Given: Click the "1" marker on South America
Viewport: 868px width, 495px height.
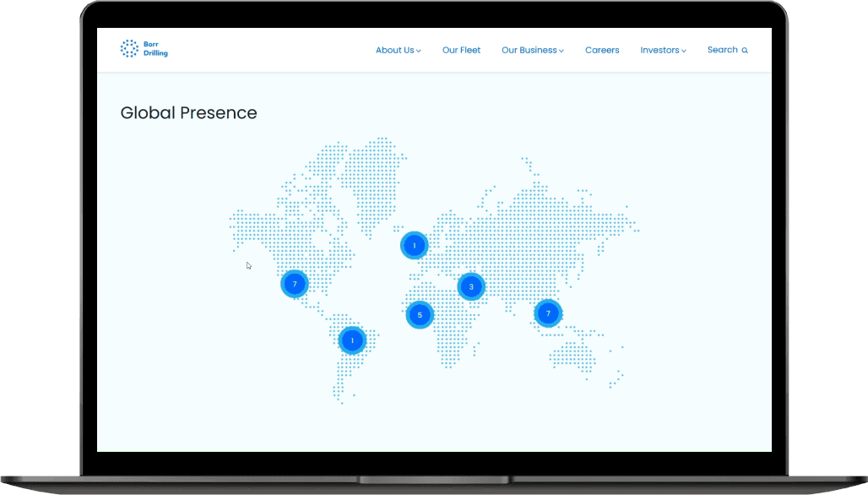Looking at the screenshot, I should point(352,340).
